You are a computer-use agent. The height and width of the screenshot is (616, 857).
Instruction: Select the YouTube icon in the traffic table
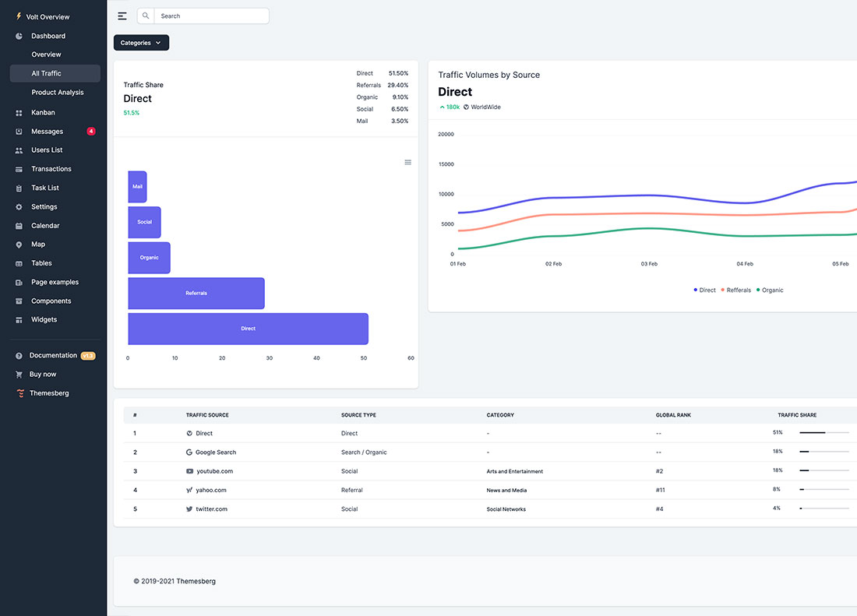189,470
